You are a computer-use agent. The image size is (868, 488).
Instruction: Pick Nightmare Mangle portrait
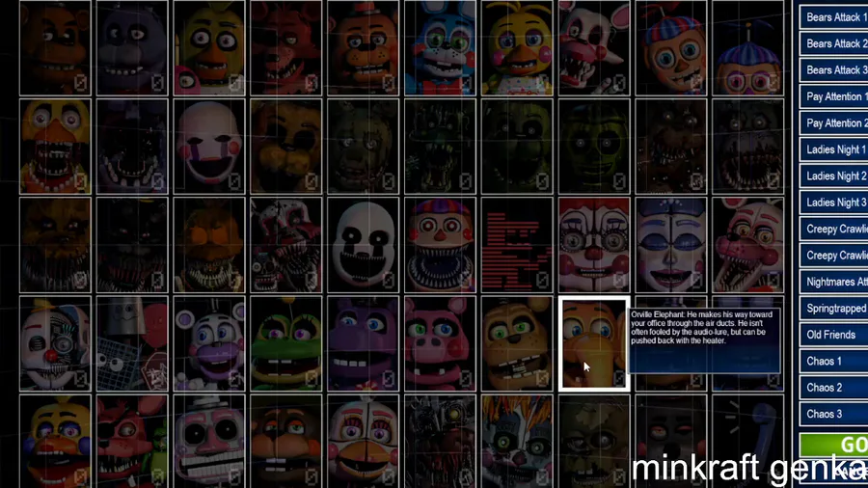285,245
